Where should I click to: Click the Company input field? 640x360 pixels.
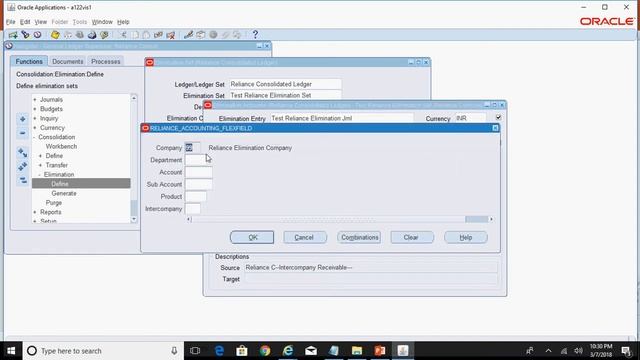192,148
